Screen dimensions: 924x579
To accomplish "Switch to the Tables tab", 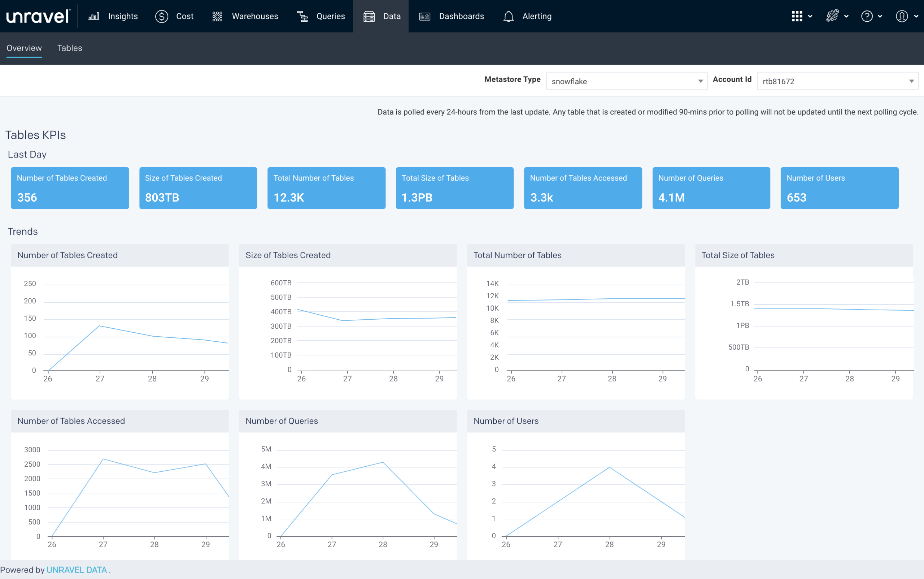I will click(x=70, y=48).
